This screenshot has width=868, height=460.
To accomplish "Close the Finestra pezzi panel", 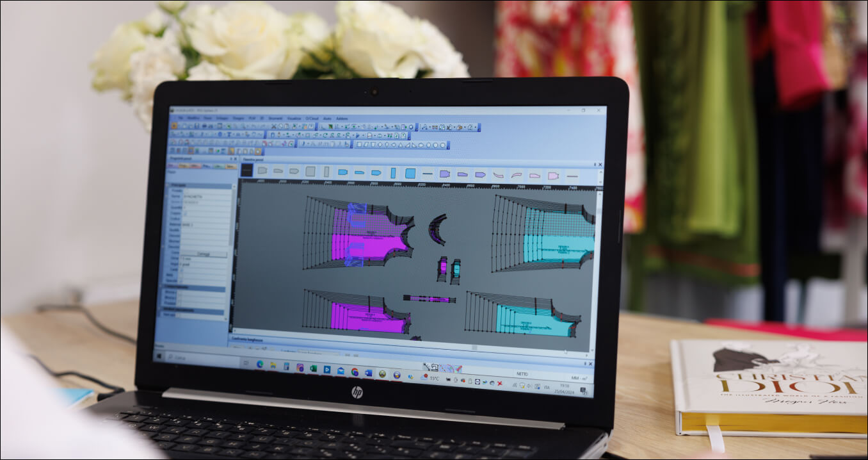I will point(601,165).
